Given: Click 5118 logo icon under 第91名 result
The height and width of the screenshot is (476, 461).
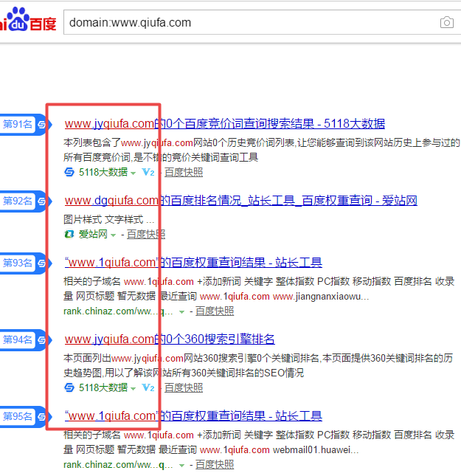Looking at the screenshot, I should coord(69,172).
